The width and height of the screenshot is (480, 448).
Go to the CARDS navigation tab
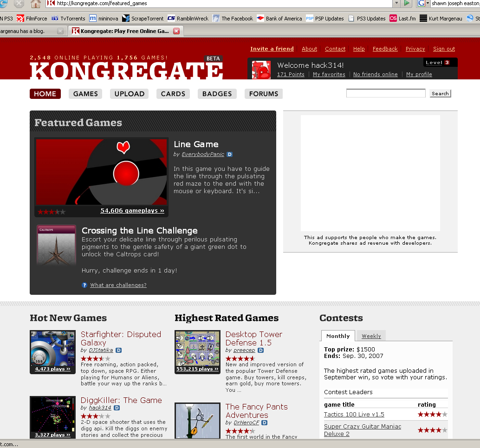tap(173, 94)
